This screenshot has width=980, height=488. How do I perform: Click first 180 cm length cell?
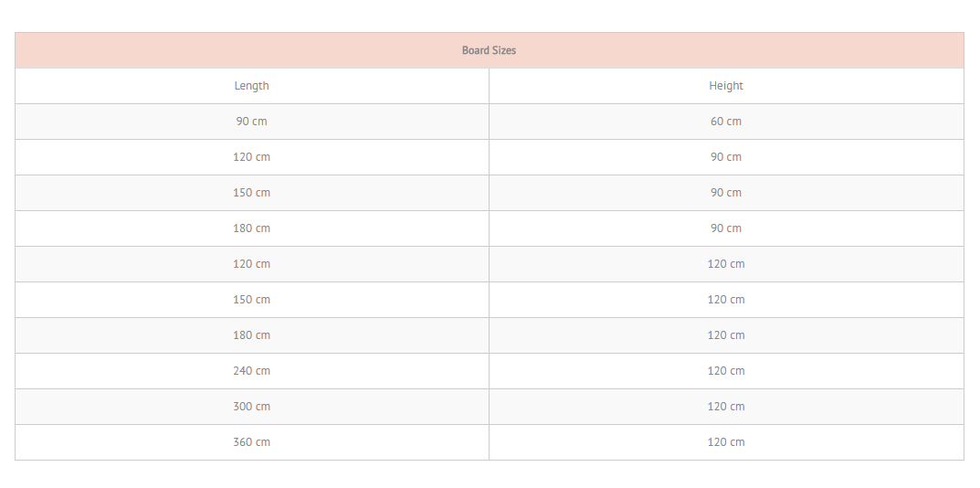[252, 228]
